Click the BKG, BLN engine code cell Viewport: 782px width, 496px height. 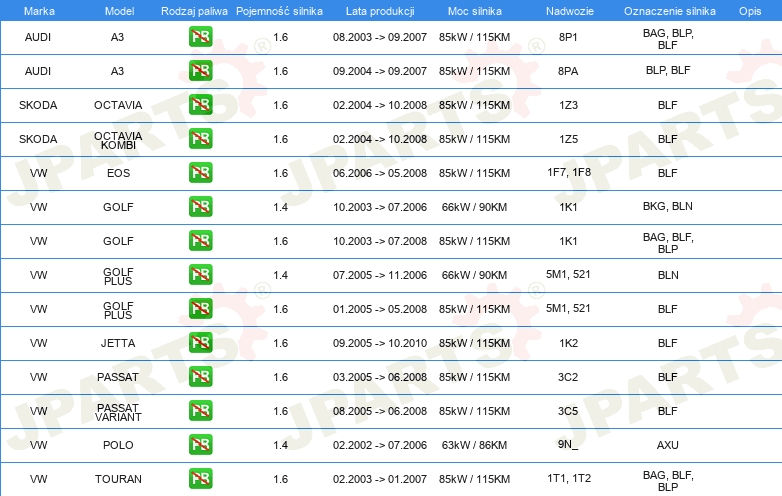[668, 206]
